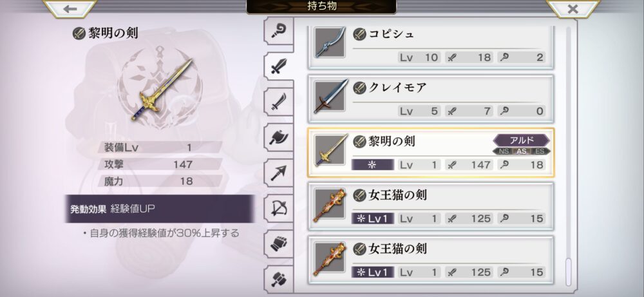This screenshot has height=297, width=644.
Task: Open the katana weapon category tab
Action: pyautogui.click(x=279, y=101)
